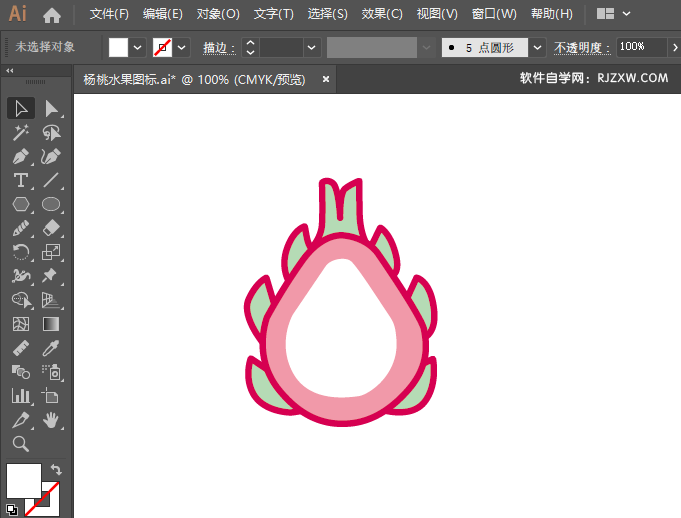Click control bar stroke swatch (none)
The height and width of the screenshot is (518, 681).
point(162,47)
